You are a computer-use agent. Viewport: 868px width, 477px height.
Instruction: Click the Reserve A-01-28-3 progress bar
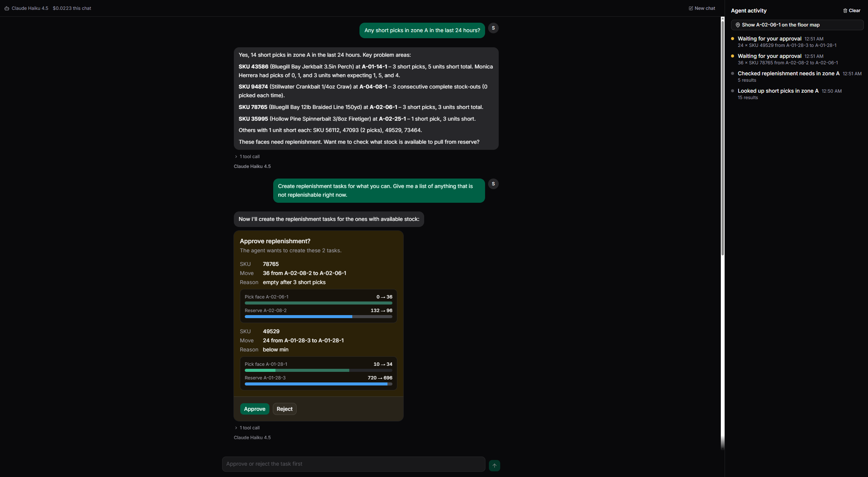point(319,384)
